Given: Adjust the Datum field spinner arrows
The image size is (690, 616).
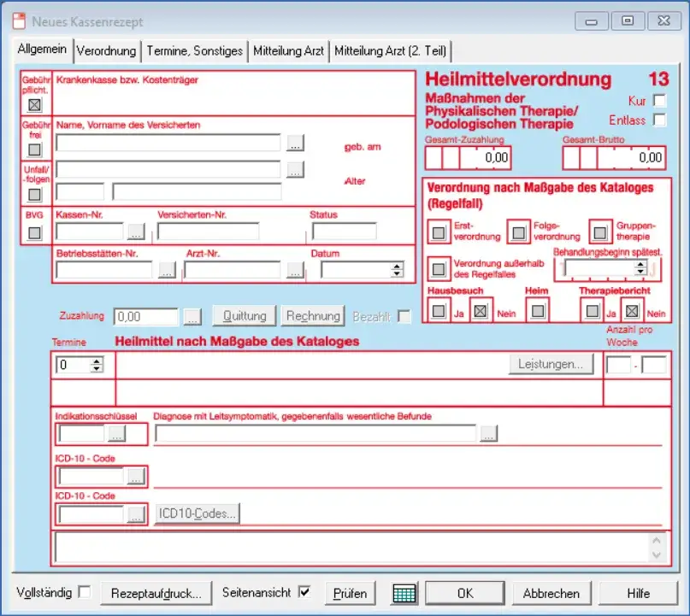Looking at the screenshot, I should pos(396,270).
